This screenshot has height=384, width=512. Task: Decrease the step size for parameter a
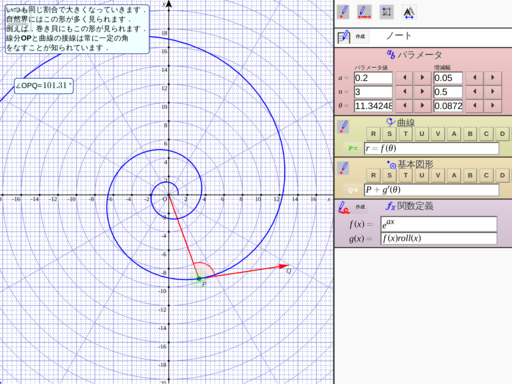474,78
